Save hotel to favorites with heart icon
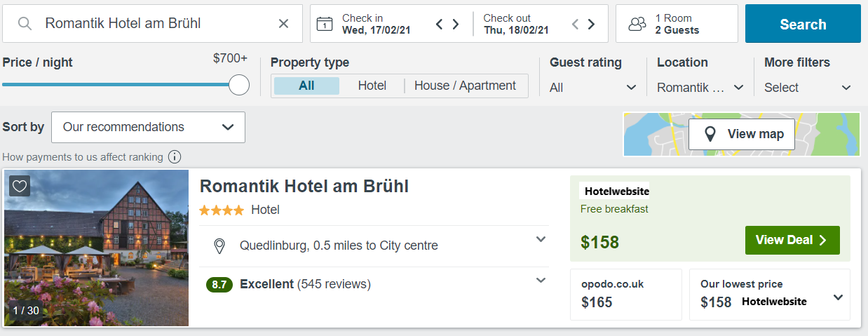The width and height of the screenshot is (868, 336). click(x=20, y=186)
